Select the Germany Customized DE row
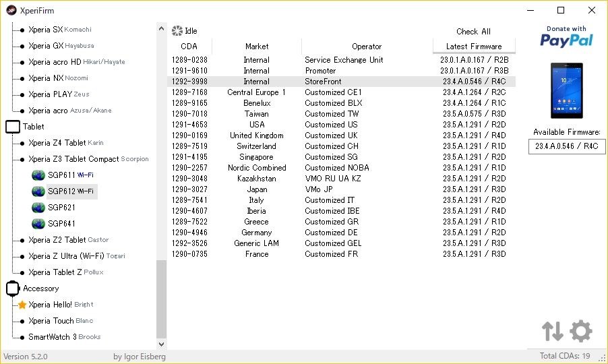This screenshot has width=608, height=364. pos(341,233)
